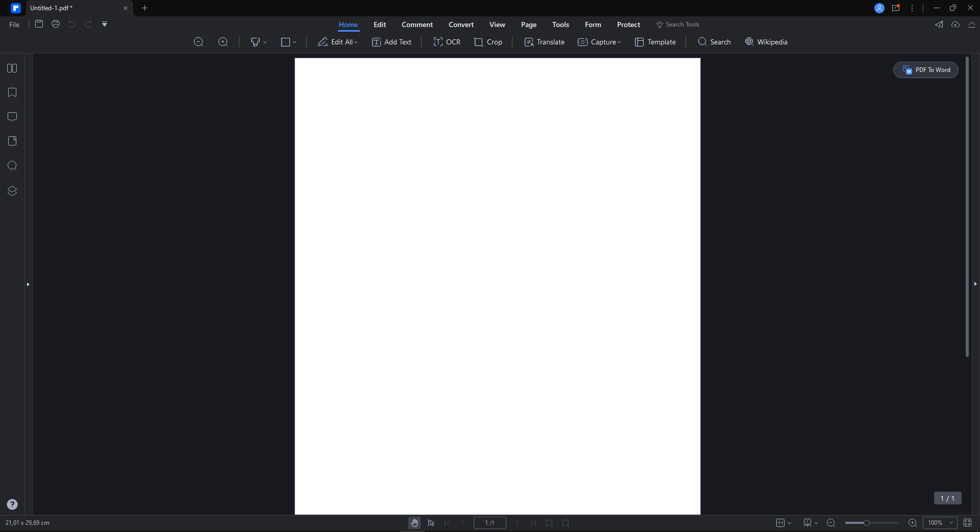Viewport: 980px width, 532px height.
Task: Open the layers panel
Action: pos(12,191)
